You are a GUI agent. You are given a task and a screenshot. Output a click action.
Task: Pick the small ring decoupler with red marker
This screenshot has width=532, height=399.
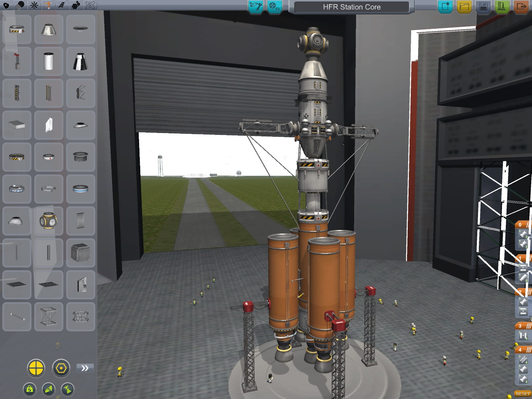[49, 157]
